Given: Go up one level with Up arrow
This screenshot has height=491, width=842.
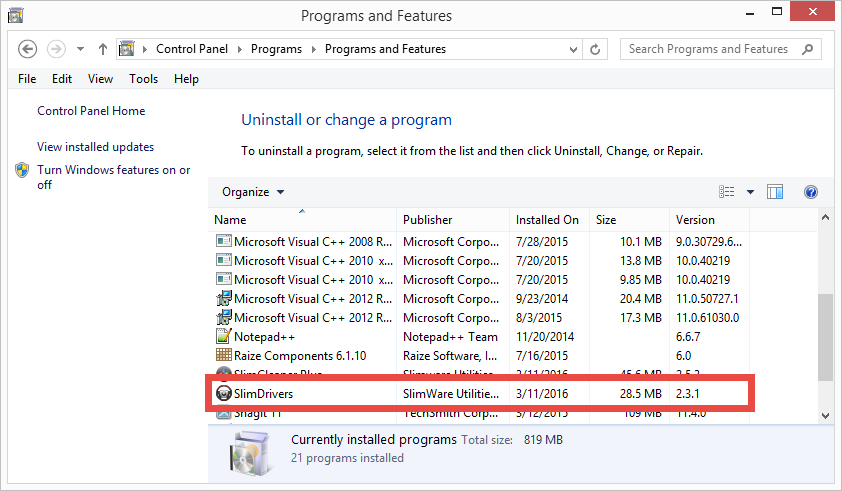Looking at the screenshot, I should (x=103, y=49).
